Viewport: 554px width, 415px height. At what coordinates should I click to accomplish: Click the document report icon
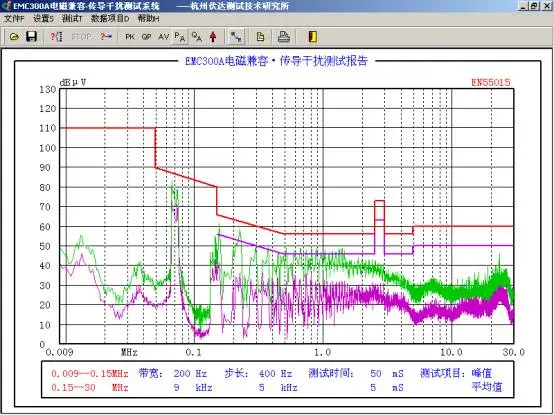coord(260,36)
